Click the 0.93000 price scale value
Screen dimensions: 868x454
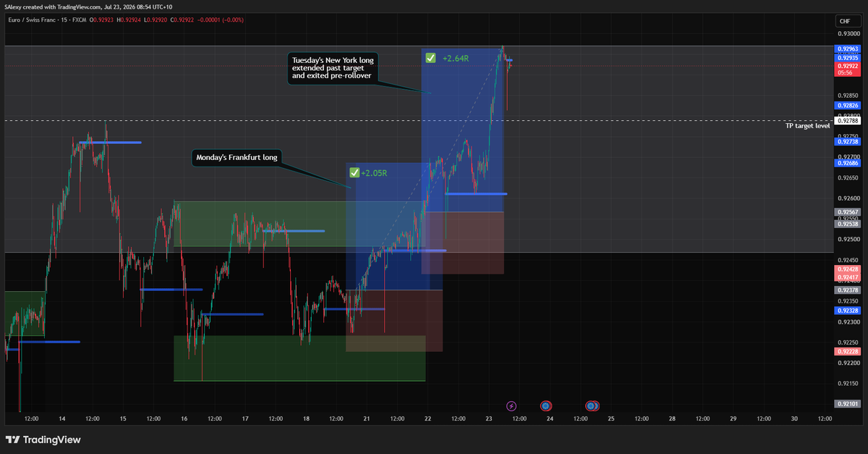coord(848,33)
